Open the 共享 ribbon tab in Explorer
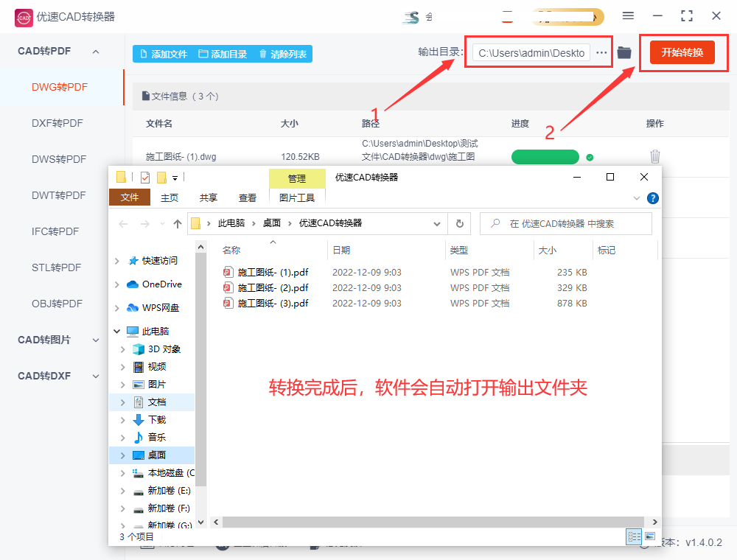737x560 pixels. tap(209, 197)
